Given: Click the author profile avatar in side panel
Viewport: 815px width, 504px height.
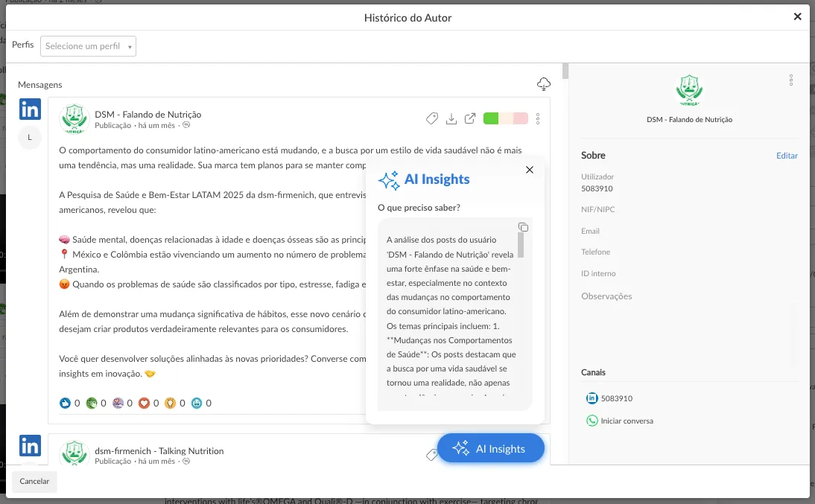Looking at the screenshot, I should pyautogui.click(x=689, y=90).
